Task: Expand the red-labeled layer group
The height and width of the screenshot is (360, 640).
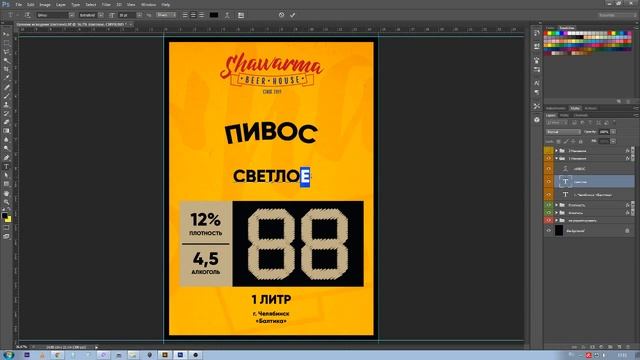Action: tap(556, 220)
